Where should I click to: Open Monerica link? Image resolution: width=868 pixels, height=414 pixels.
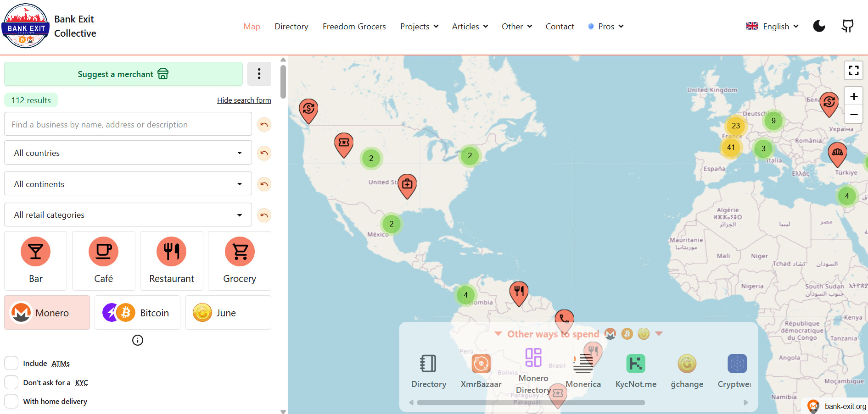point(583,371)
